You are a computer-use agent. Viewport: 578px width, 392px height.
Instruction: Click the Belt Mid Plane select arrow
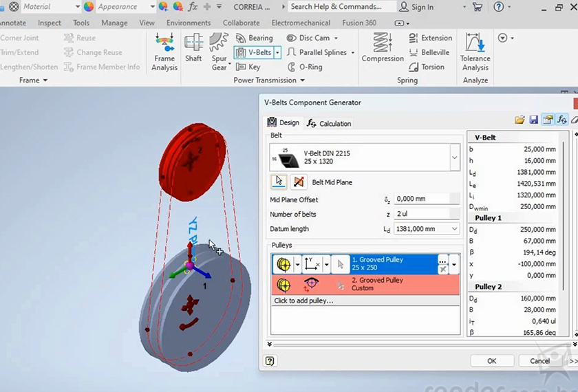pos(279,182)
